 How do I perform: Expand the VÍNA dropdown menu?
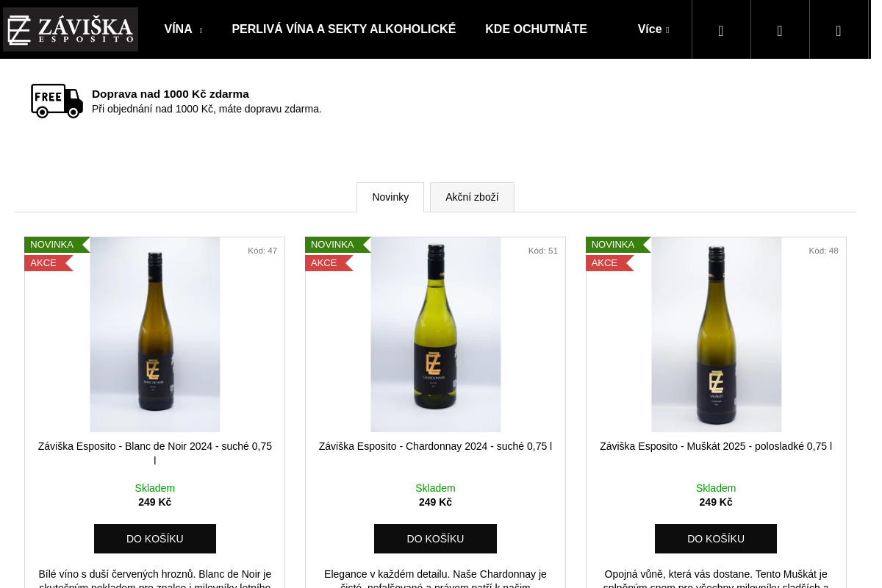point(183,29)
